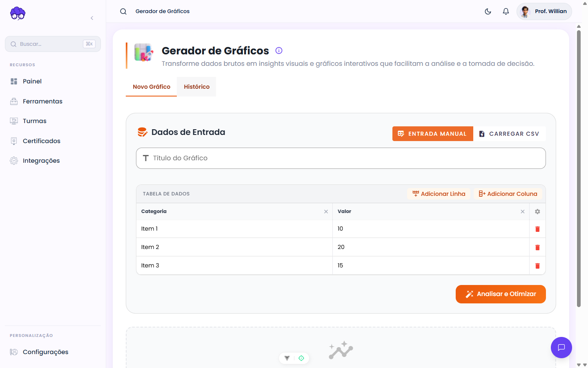
Task: Click the Vue devtools V icon
Action: (x=287, y=358)
